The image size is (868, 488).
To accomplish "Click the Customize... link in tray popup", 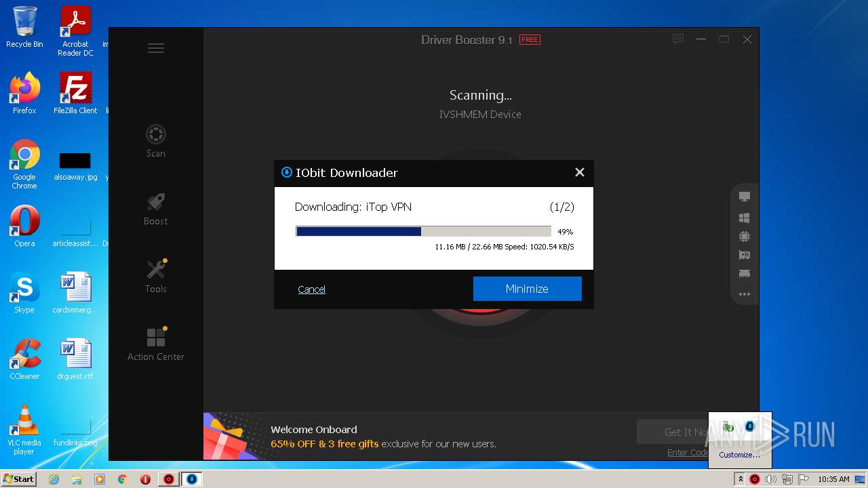I will point(740,455).
